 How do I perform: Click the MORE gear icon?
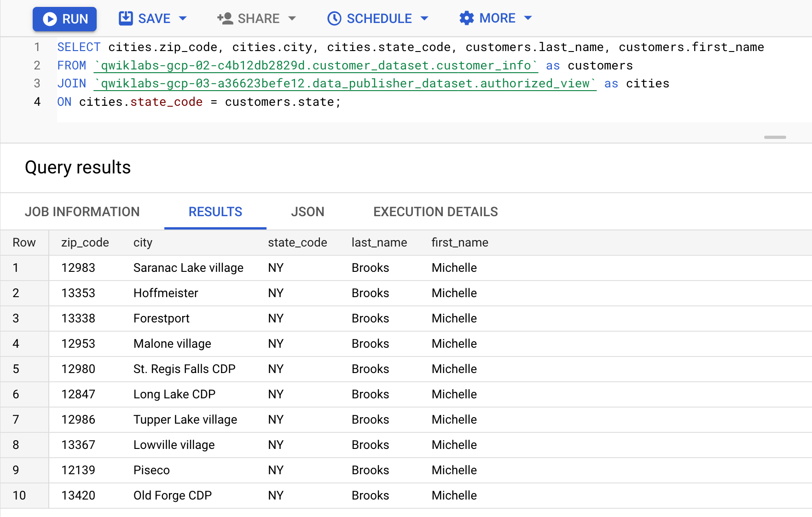(467, 18)
